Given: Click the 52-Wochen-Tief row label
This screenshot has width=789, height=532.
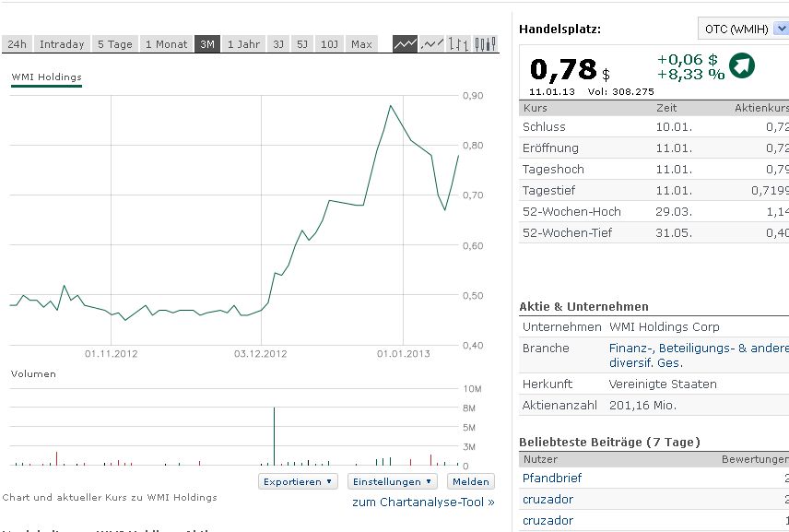Looking at the screenshot, I should point(567,232).
